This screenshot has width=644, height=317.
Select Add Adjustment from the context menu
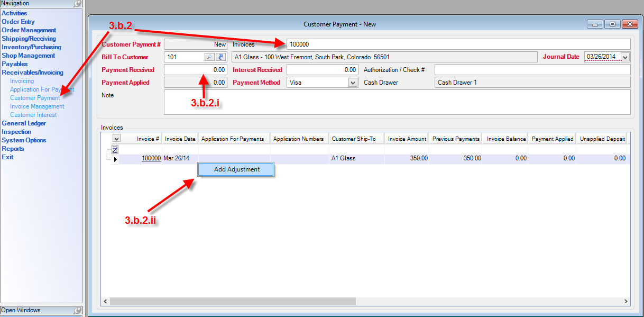[236, 169]
